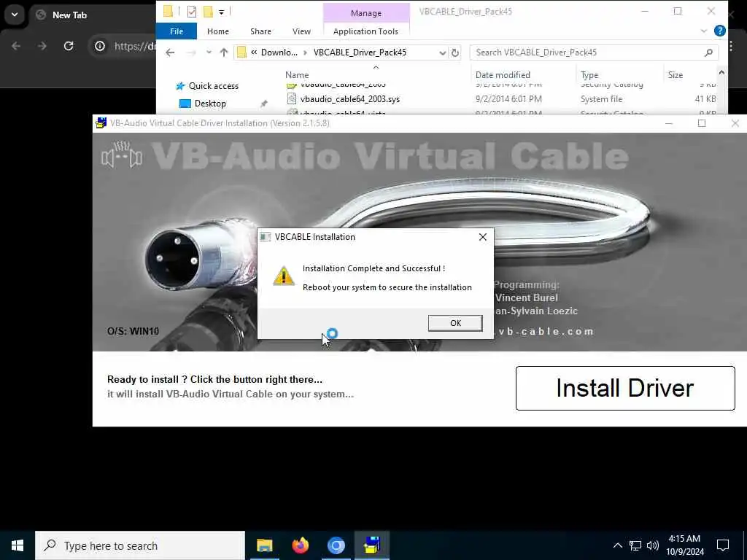Viewport: 747px width, 560px height.
Task: Click OK in the VBCABLE Installation dialog
Action: click(455, 323)
